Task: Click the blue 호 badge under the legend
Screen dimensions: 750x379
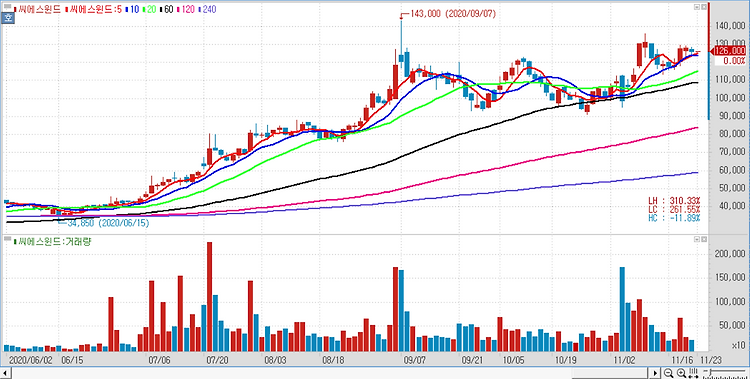Action: click(x=7, y=19)
